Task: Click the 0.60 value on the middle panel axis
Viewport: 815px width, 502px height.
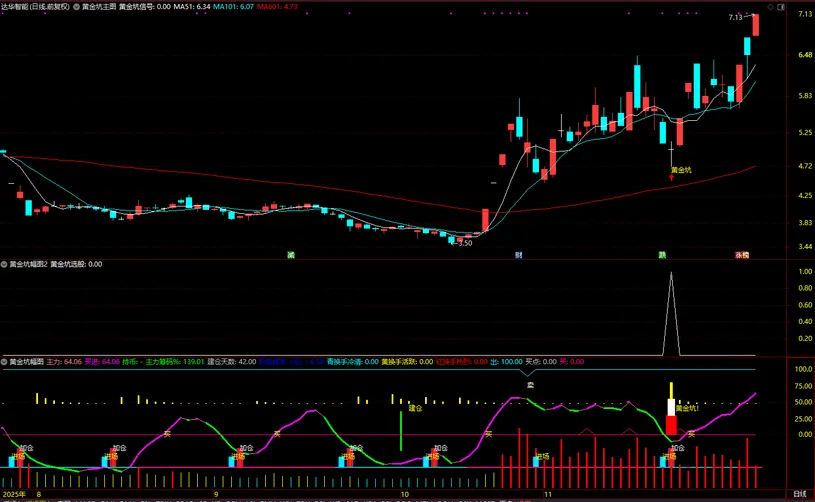Action: pos(805,305)
